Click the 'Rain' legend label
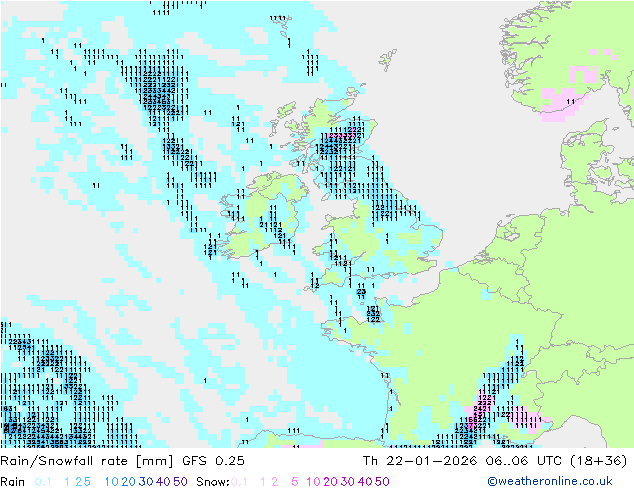 [x=13, y=482]
